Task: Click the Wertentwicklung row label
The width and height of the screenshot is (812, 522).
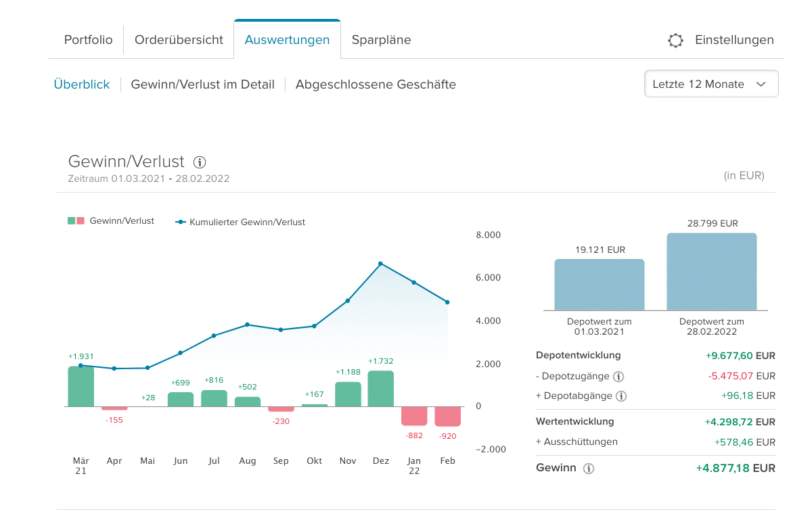Action: tap(575, 421)
